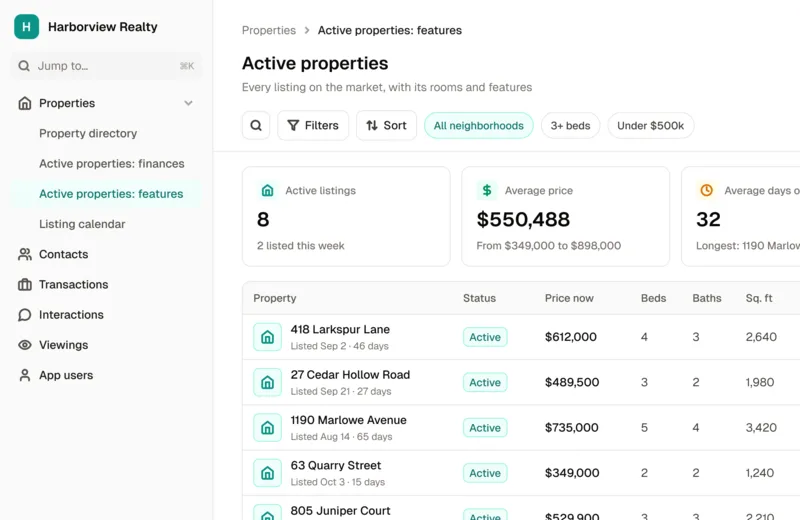This screenshot has width=800, height=520.
Task: Click Active status badge for 63 Quarry Street
Action: click(x=485, y=473)
